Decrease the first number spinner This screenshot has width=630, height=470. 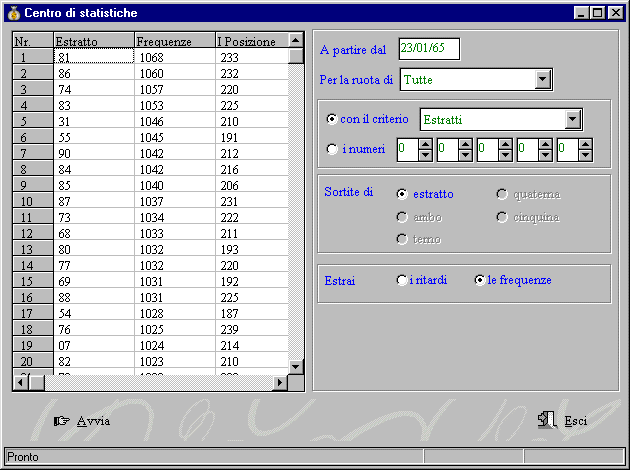click(425, 155)
